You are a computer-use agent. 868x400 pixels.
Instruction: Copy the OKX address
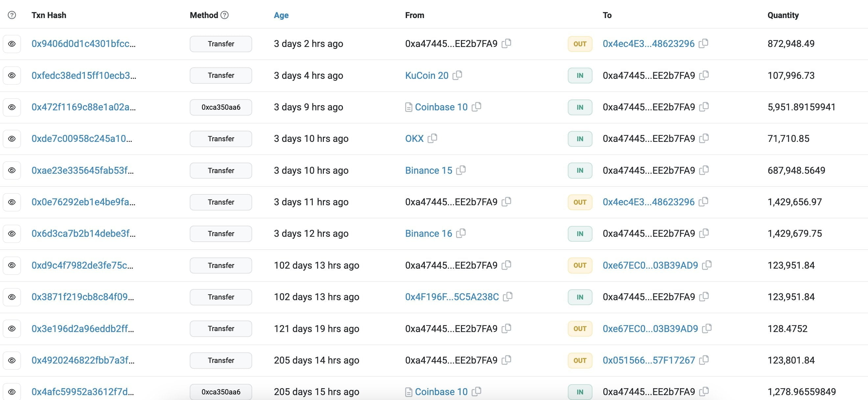432,138
